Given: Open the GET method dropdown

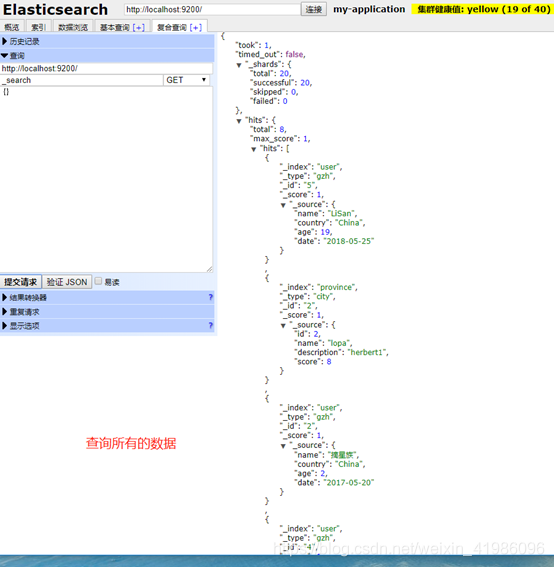Looking at the screenshot, I should (x=186, y=80).
